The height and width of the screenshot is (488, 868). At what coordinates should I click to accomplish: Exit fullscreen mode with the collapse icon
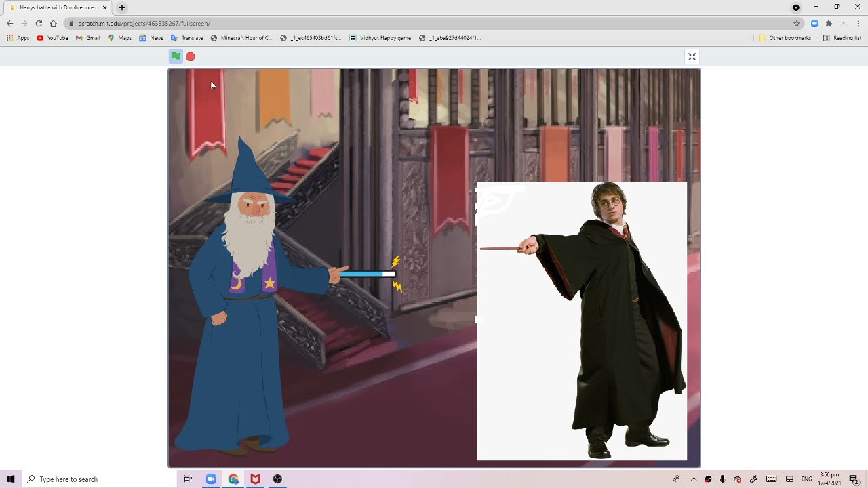point(692,56)
